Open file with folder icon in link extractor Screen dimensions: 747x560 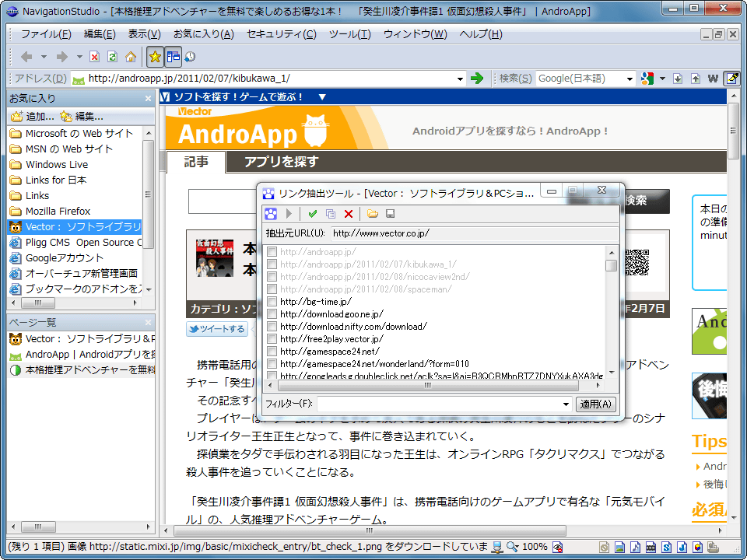[x=373, y=214]
